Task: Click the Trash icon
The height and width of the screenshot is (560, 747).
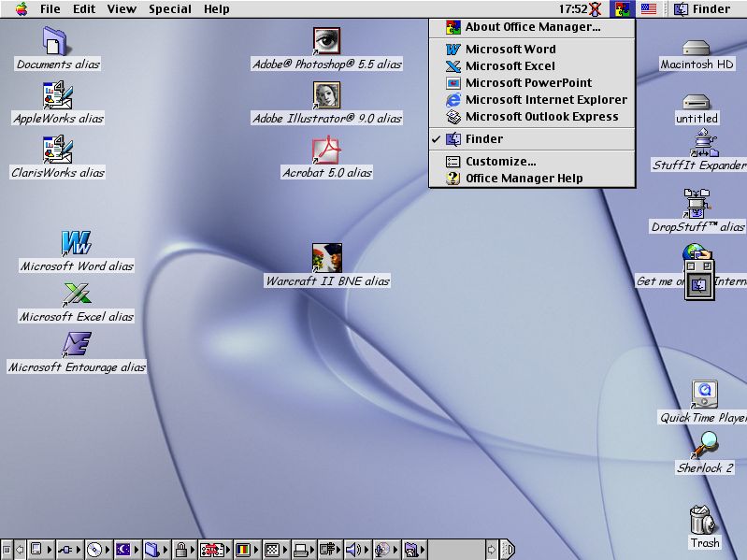Action: [x=704, y=520]
